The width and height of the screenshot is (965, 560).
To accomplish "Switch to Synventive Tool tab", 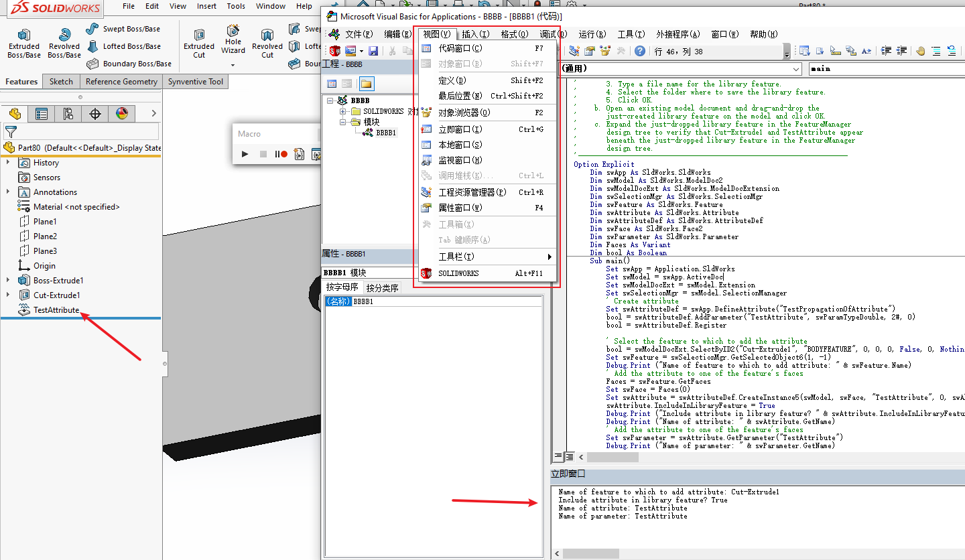I will (x=196, y=82).
